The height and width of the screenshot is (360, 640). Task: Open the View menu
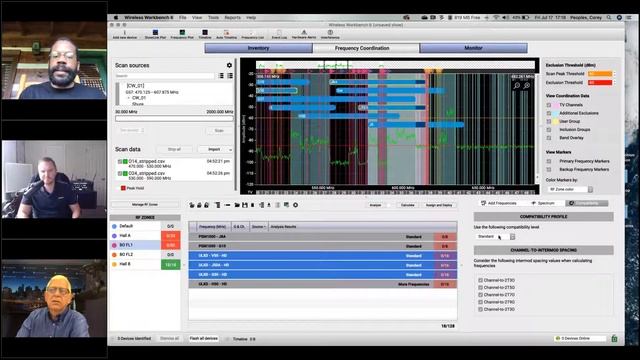pos(197,18)
